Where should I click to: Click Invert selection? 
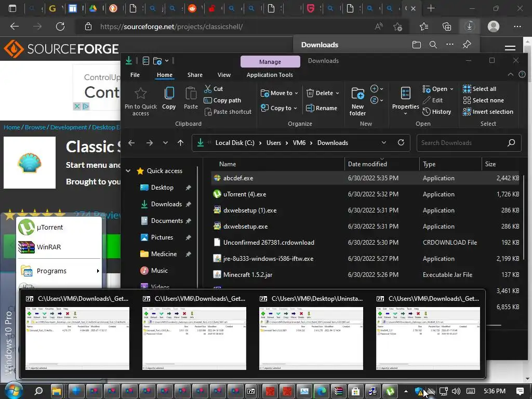click(488, 112)
